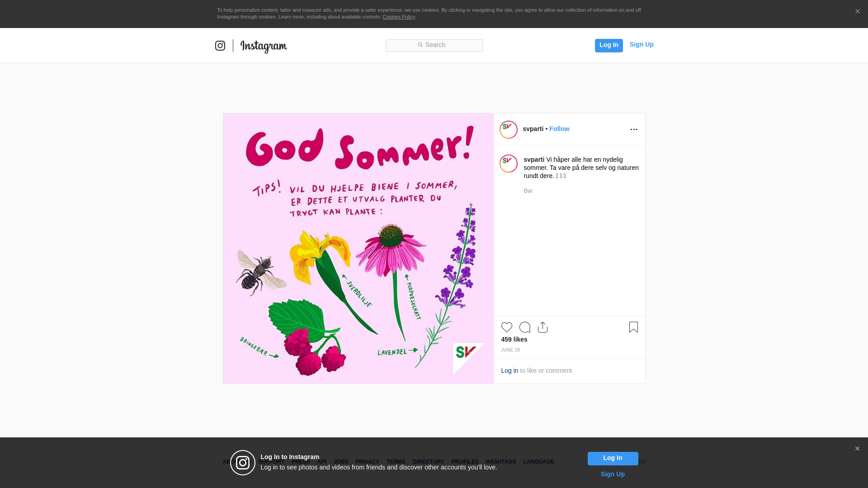Viewport: 868px width, 488px height.
Task: Open the PROFILES footer link
Action: (x=465, y=462)
